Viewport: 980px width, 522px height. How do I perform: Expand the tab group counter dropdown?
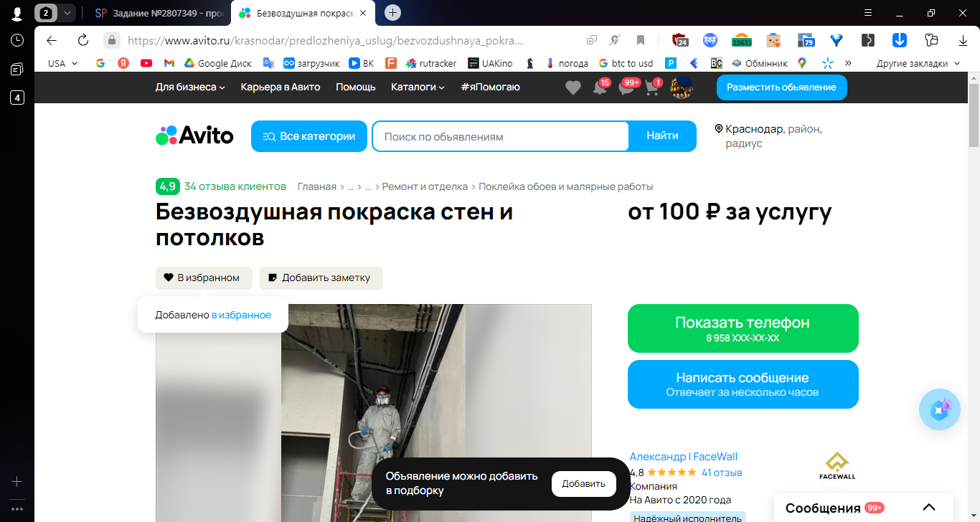[67, 13]
